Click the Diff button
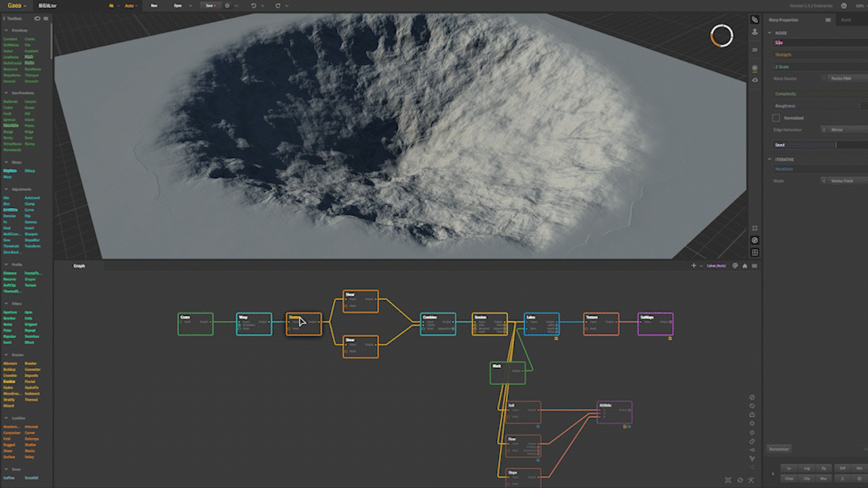 [843, 468]
